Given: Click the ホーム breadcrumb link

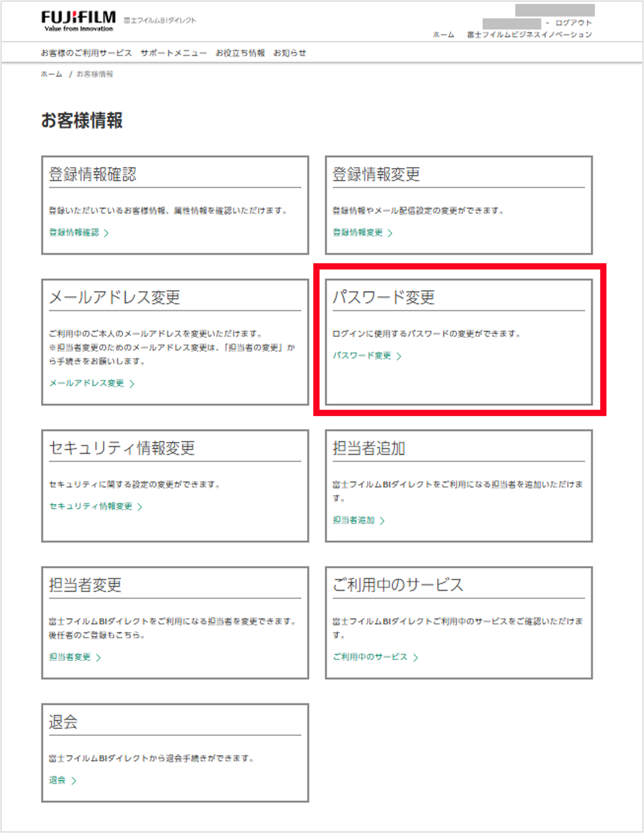Looking at the screenshot, I should (x=52, y=75).
